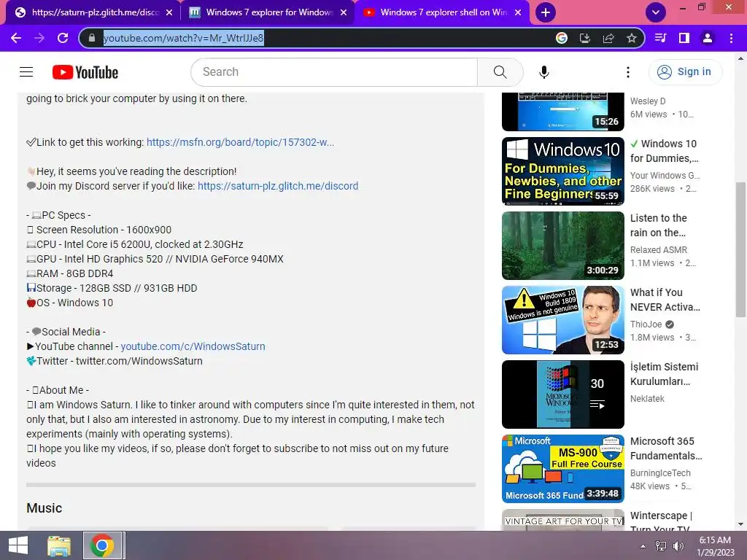Open What if You NEVER Activate thumbnail
Screen dimensions: 747x560
pyautogui.click(x=562, y=320)
